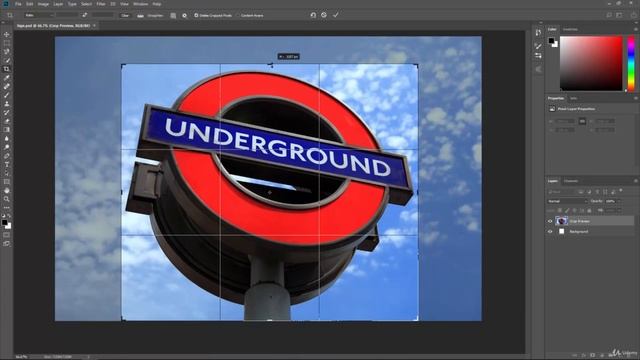The height and width of the screenshot is (360, 640).
Task: Select the Path Selection tool
Action: point(7,173)
